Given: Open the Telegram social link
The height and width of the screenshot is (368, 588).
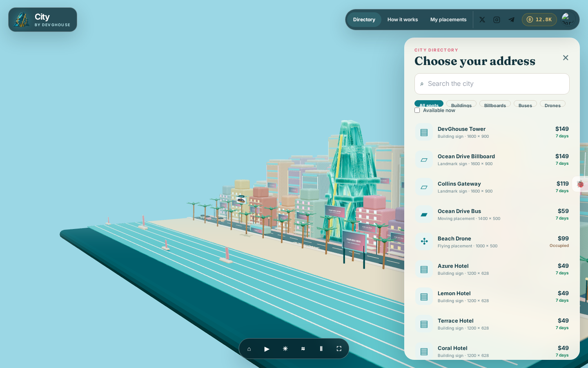Looking at the screenshot, I should [511, 20].
